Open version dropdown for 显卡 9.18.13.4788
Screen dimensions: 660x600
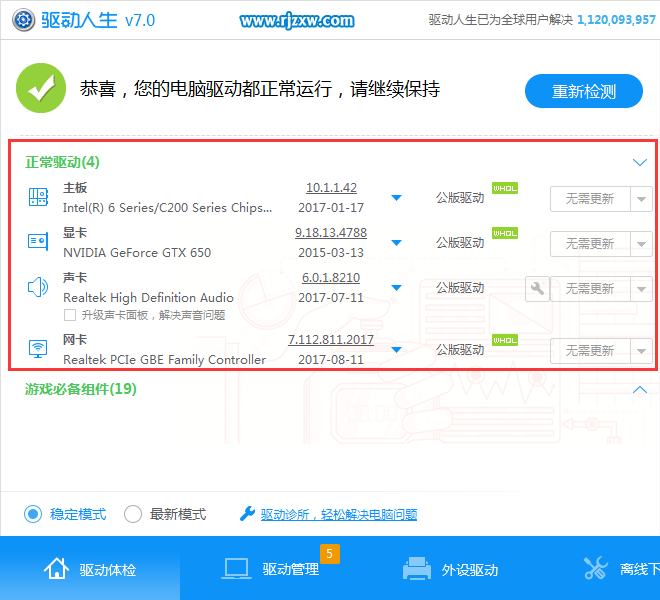point(396,243)
